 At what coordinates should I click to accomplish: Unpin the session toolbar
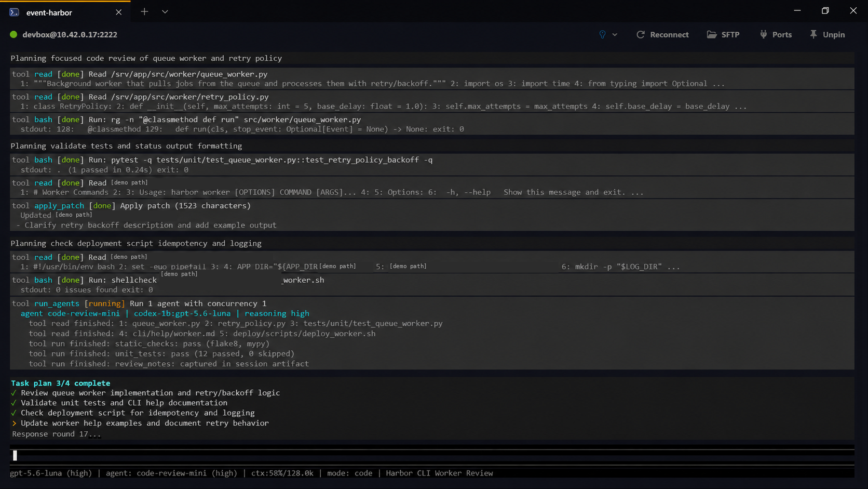click(x=828, y=34)
